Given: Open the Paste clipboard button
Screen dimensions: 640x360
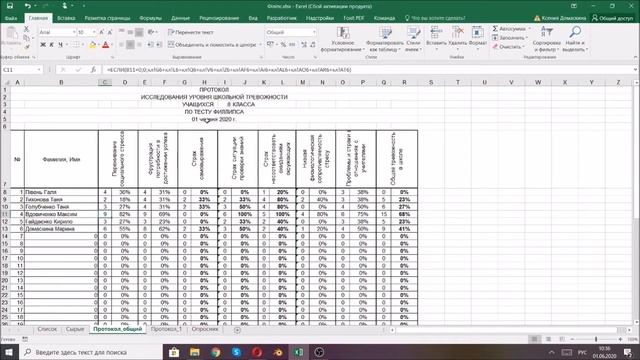Looking at the screenshot, I should [11, 37].
